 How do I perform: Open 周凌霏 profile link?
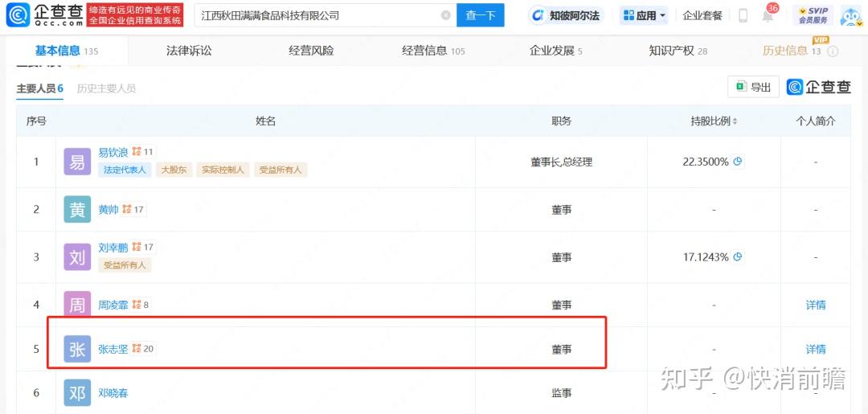click(x=113, y=305)
